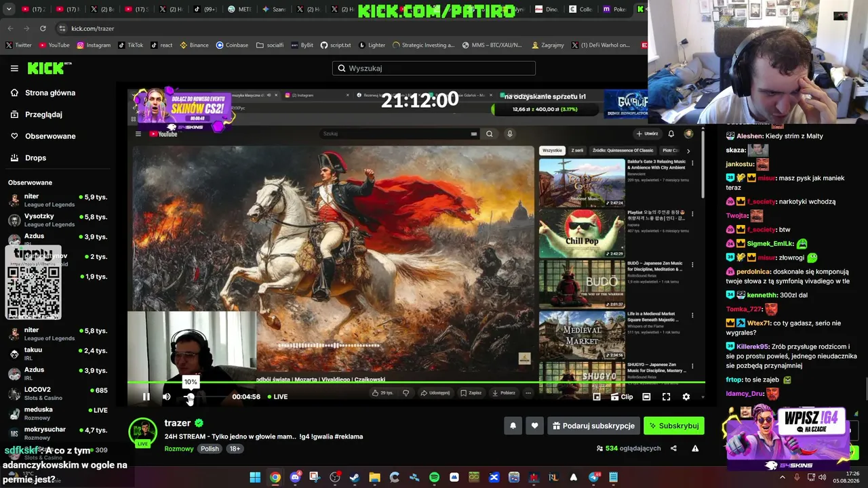The width and height of the screenshot is (868, 488).
Task: Share the stream via share icon
Action: click(x=673, y=448)
